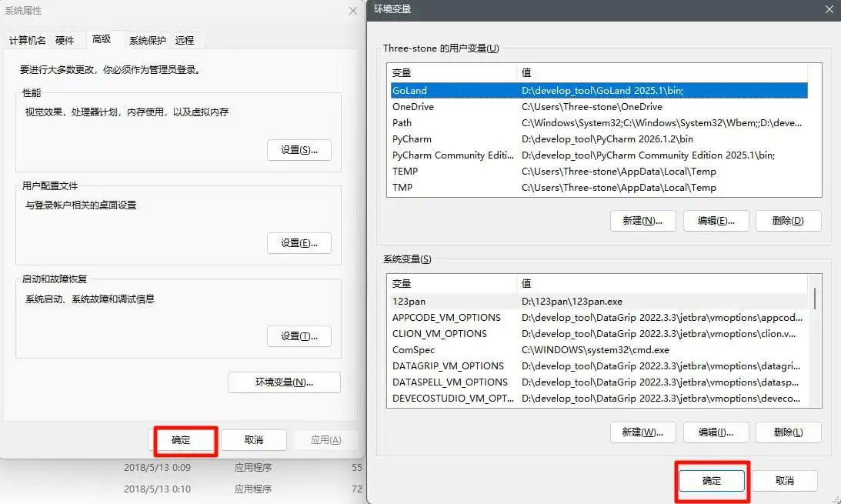Confirm System Properties with 确定

(x=181, y=440)
